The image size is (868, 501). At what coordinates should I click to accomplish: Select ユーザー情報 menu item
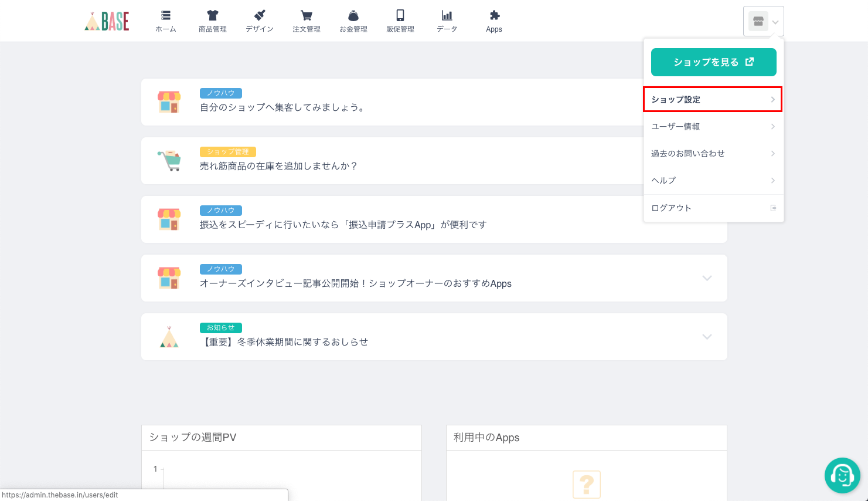(x=713, y=127)
